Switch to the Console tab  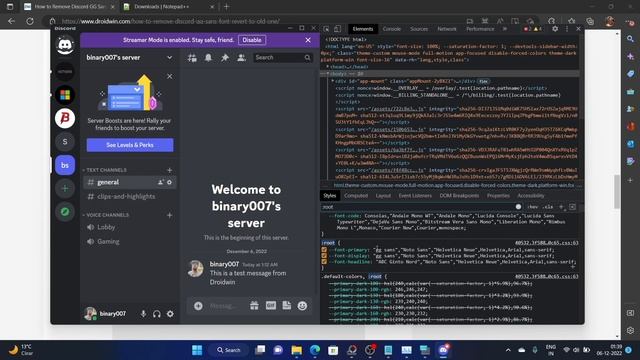coord(392,29)
